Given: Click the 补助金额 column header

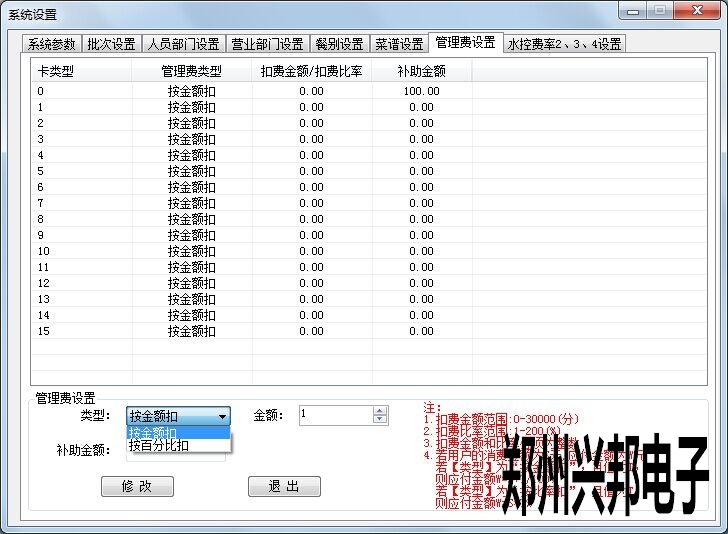Looking at the screenshot, I should pyautogui.click(x=421, y=72).
